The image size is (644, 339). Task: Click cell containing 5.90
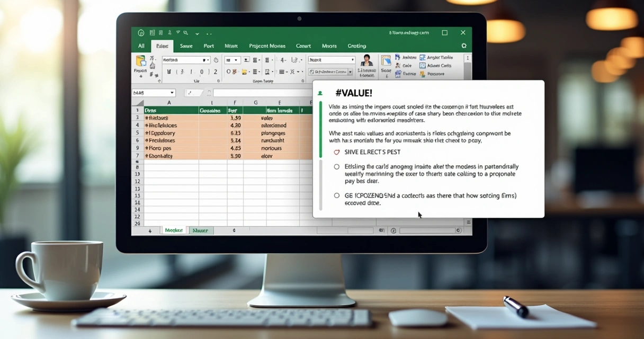click(236, 156)
